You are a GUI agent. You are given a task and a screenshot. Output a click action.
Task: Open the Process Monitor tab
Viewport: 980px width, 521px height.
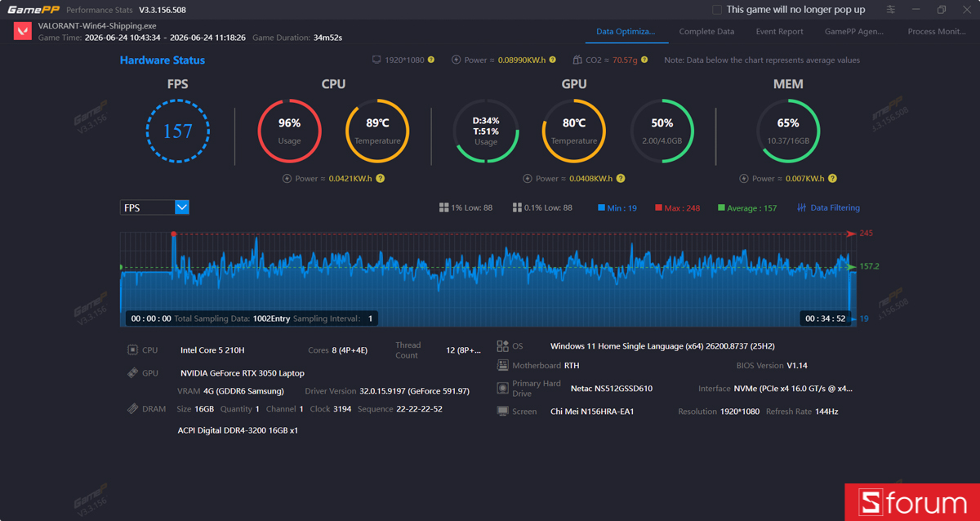(937, 31)
